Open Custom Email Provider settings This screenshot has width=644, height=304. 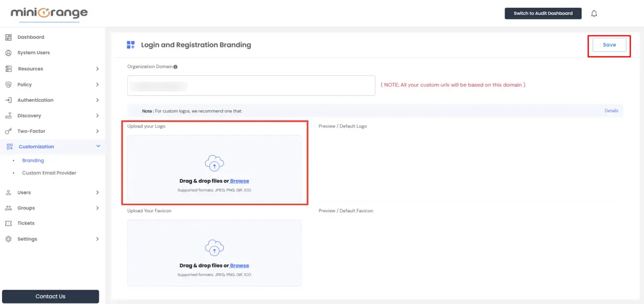point(48,172)
